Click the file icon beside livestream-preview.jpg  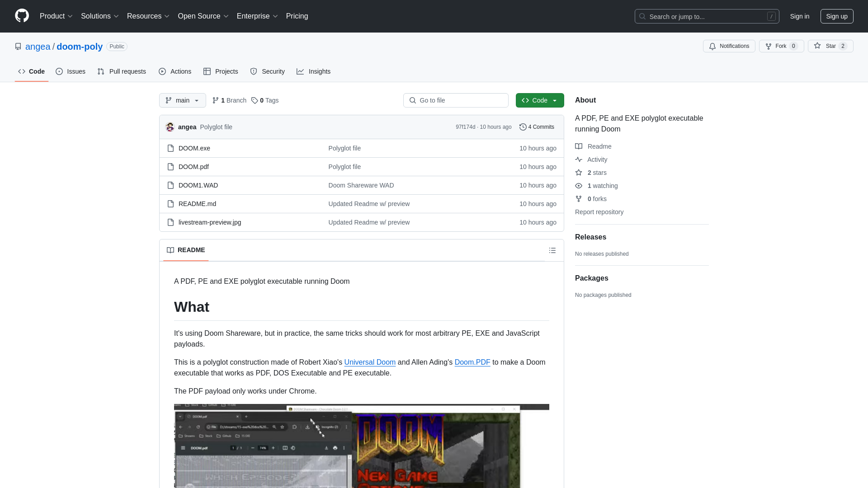[x=170, y=222]
